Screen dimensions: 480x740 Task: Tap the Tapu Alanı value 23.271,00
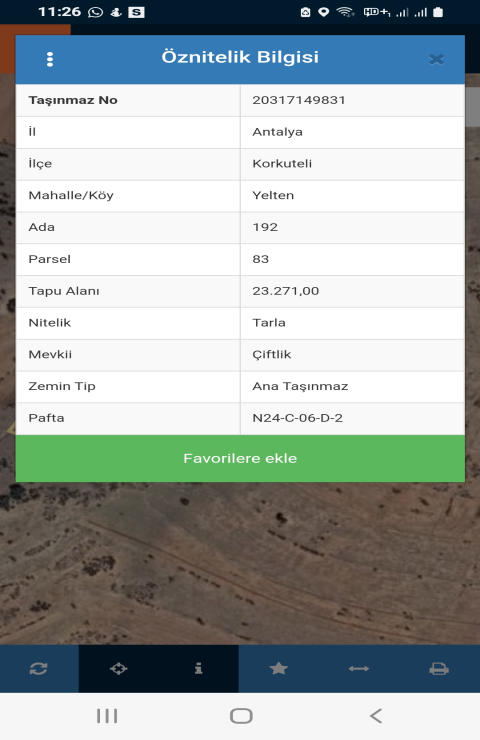(x=286, y=291)
